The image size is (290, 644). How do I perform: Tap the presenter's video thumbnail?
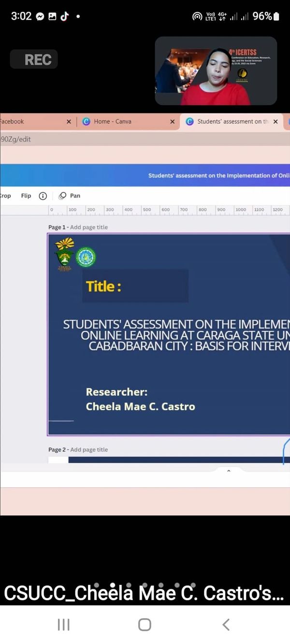tap(216, 71)
